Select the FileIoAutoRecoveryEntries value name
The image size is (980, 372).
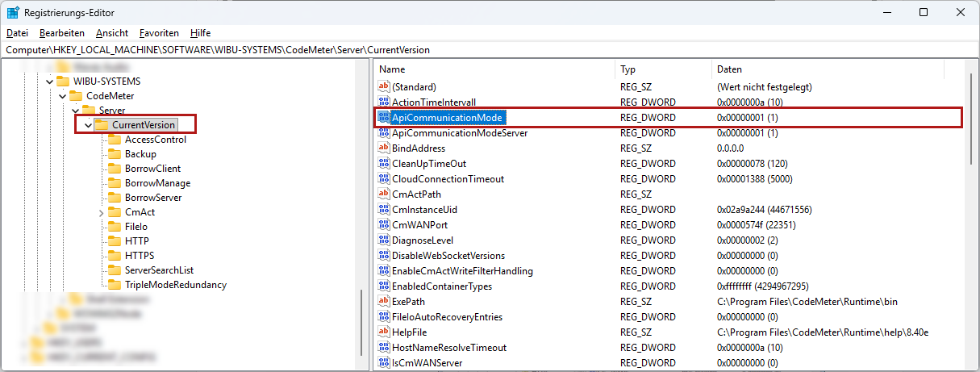[x=447, y=317]
